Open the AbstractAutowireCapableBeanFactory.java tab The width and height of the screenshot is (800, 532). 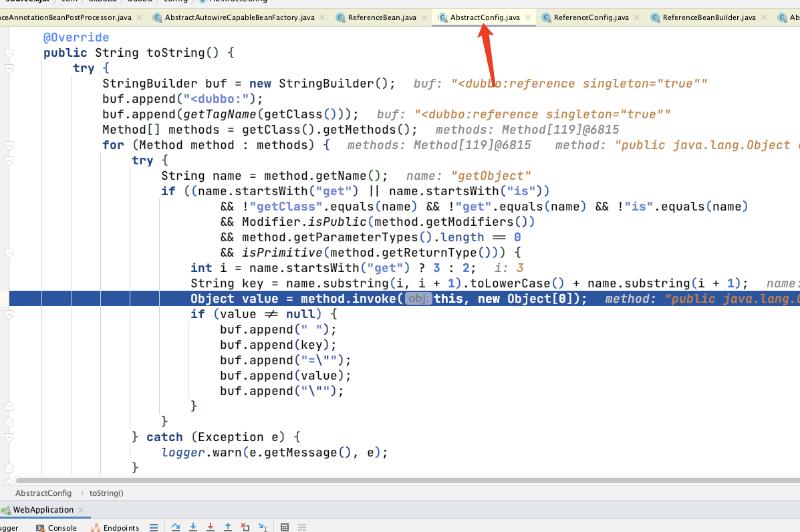click(x=239, y=17)
